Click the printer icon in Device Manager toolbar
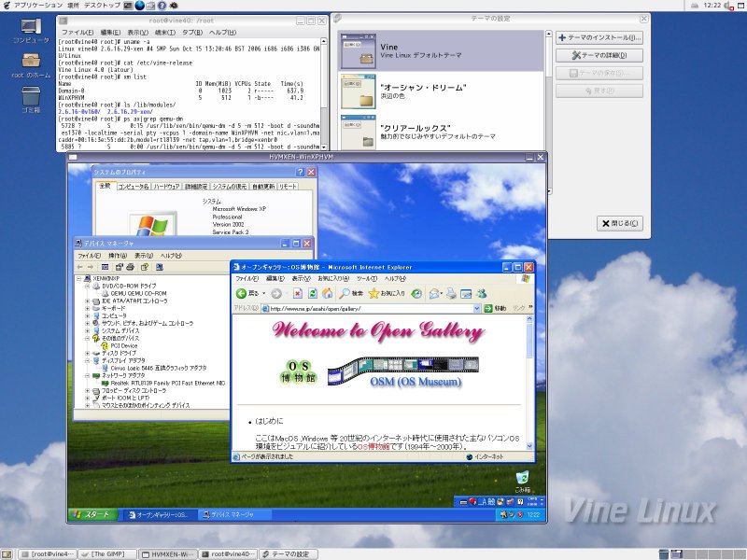The height and width of the screenshot is (560, 747). [130, 267]
